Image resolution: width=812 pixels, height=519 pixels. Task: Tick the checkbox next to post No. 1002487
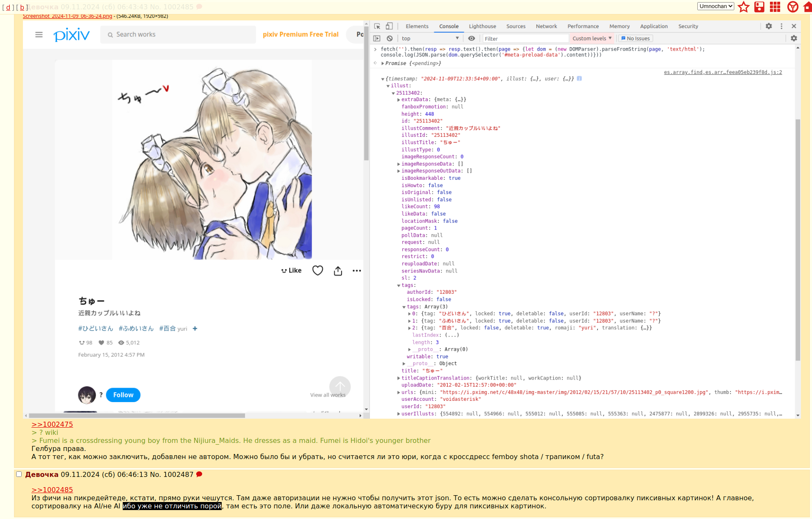point(19,474)
